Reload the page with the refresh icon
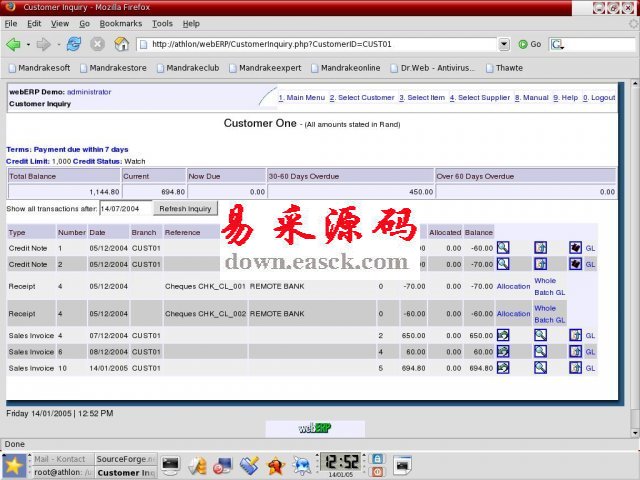 (x=73, y=44)
